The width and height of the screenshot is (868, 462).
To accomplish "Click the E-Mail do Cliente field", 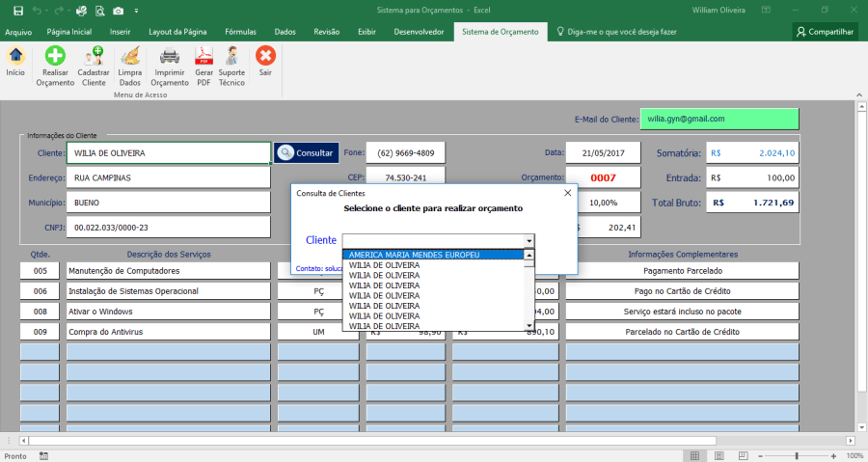I will pyautogui.click(x=719, y=119).
